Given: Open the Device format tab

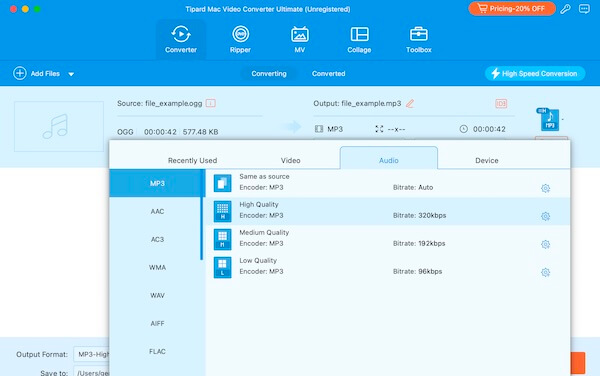Looking at the screenshot, I should coord(487,160).
